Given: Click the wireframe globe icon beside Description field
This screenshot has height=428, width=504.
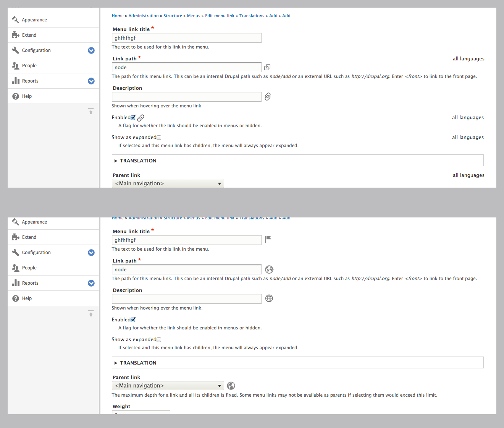Looking at the screenshot, I should (269, 298).
